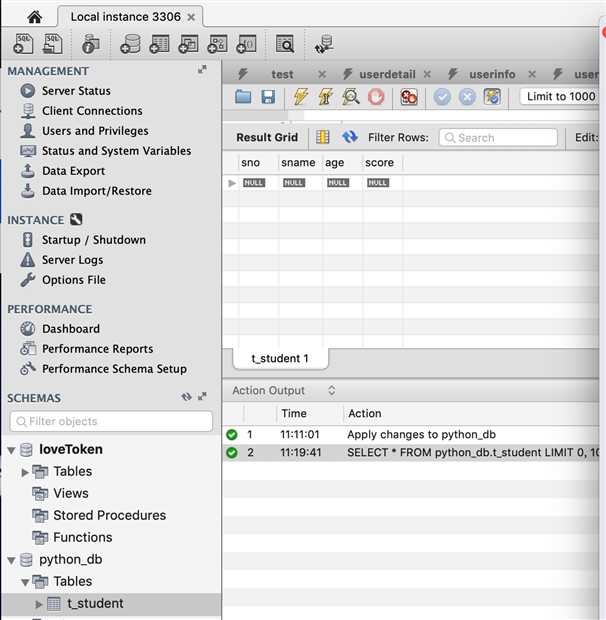Viewport: 606px width, 620px height.
Task: Collapse the python_db schema
Action: [x=11, y=560]
